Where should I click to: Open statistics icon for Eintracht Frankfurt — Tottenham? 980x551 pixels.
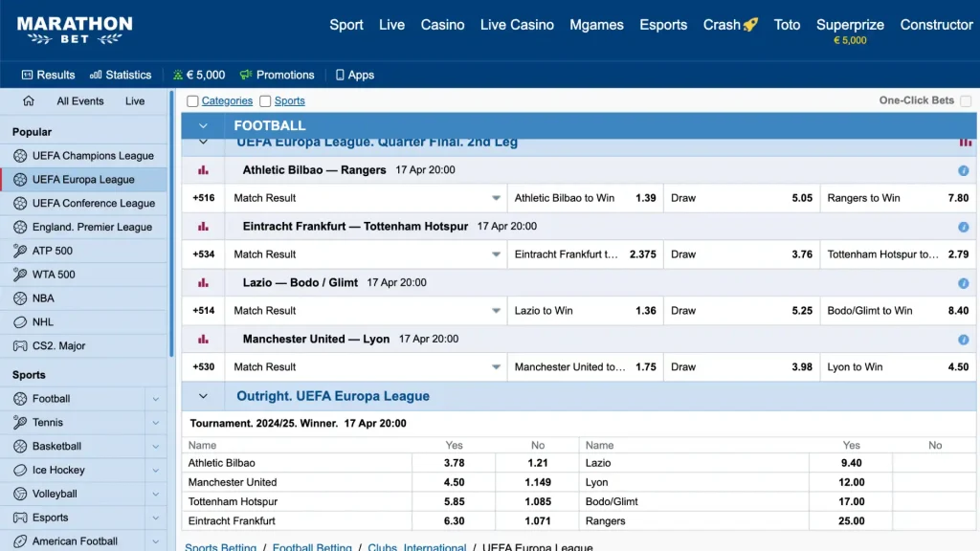203,226
